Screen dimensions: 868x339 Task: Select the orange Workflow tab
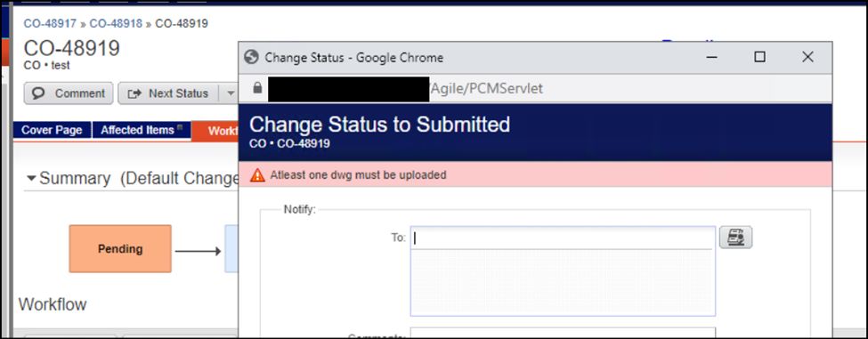pos(216,131)
